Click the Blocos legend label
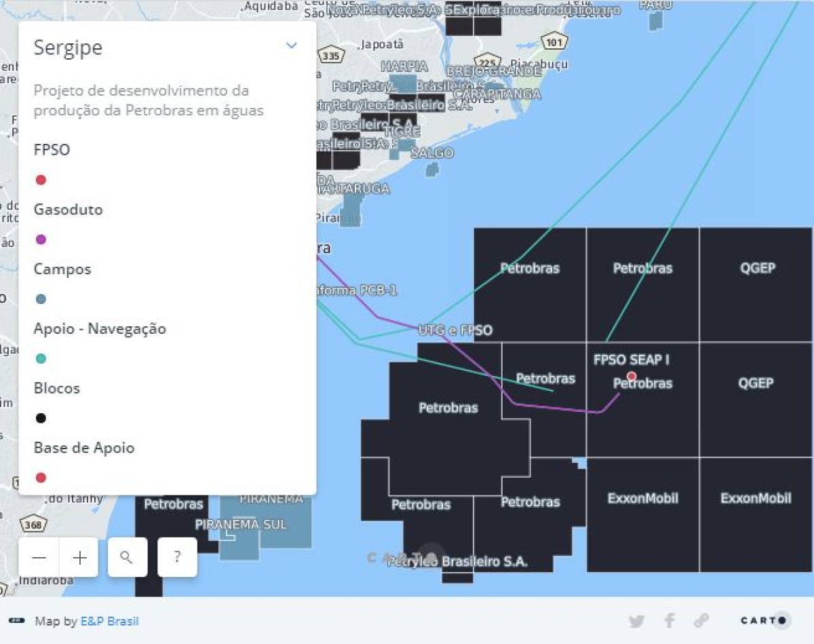 57,388
